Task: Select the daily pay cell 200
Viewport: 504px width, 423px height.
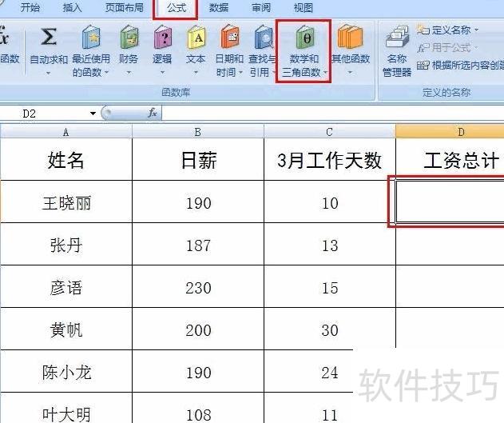Action: [x=197, y=329]
